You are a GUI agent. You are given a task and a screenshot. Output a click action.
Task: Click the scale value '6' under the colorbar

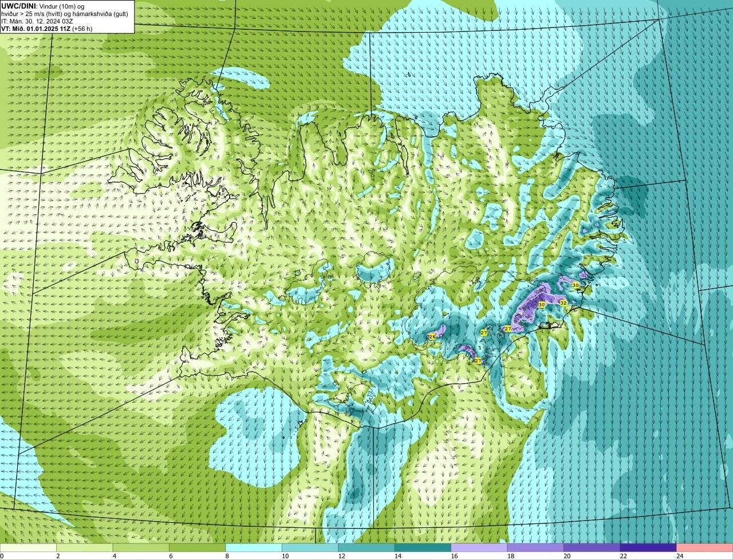171,555
